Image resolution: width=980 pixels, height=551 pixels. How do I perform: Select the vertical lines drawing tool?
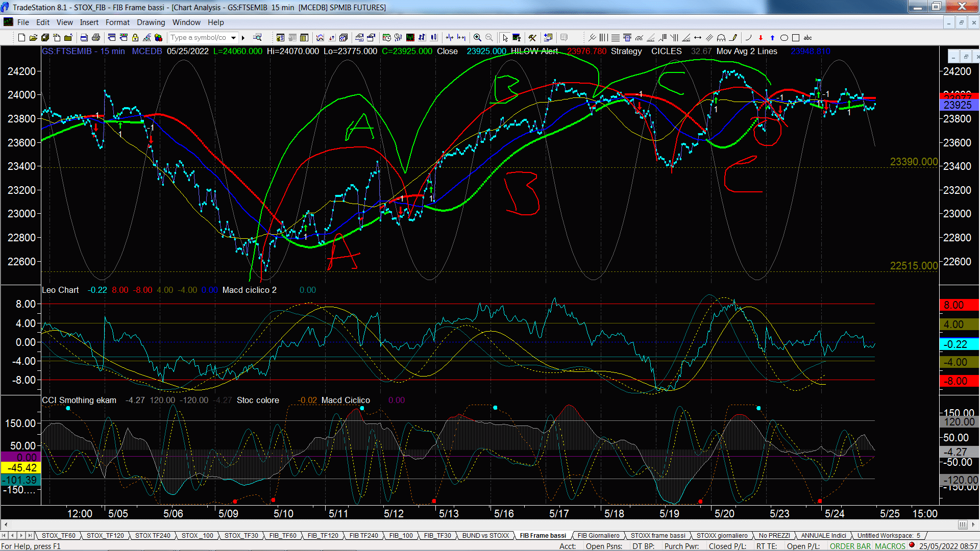603,38
